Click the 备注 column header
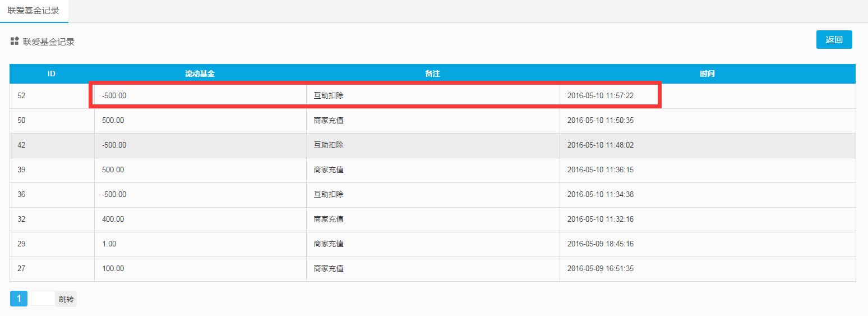Screen dimensions: 868x316 432,74
